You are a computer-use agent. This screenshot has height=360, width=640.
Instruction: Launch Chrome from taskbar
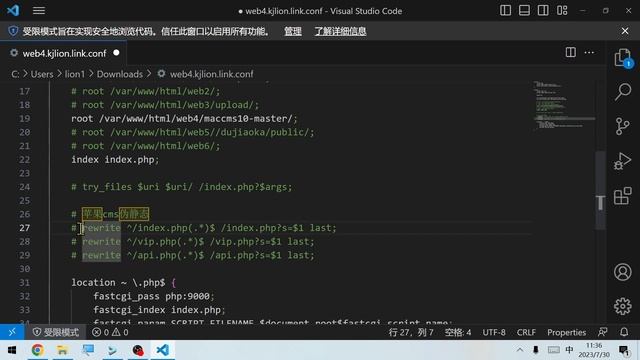coord(37,350)
